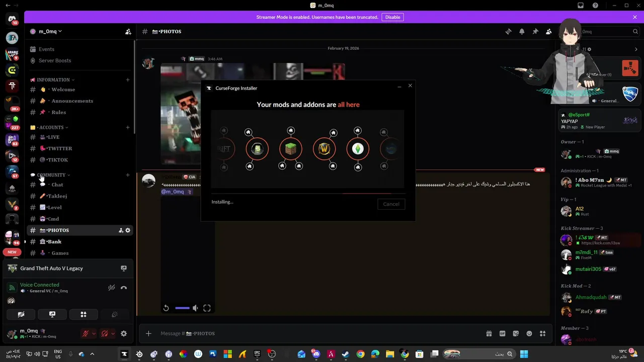Open Server Boosts
The width and height of the screenshot is (644, 362).
79,60
